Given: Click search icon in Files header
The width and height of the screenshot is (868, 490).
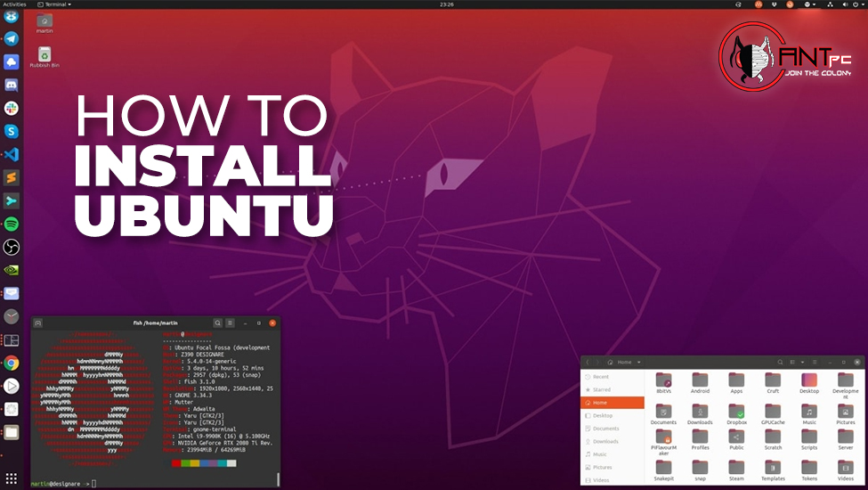Looking at the screenshot, I should tap(780, 362).
